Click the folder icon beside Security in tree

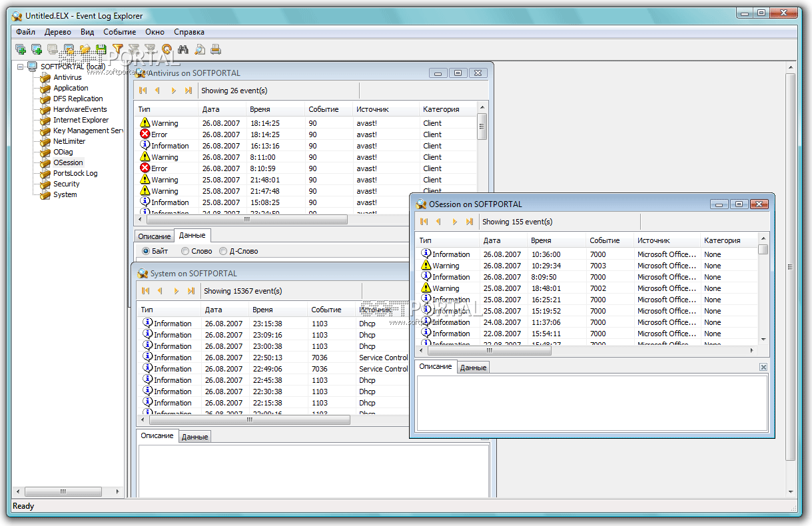point(45,184)
